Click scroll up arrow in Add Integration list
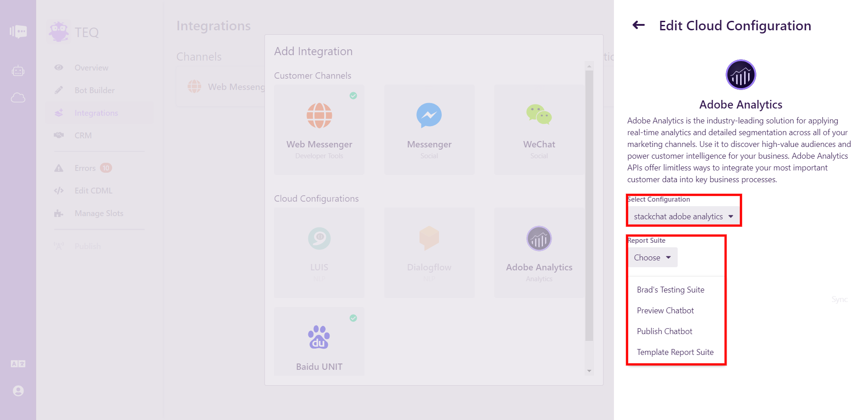 tap(589, 66)
